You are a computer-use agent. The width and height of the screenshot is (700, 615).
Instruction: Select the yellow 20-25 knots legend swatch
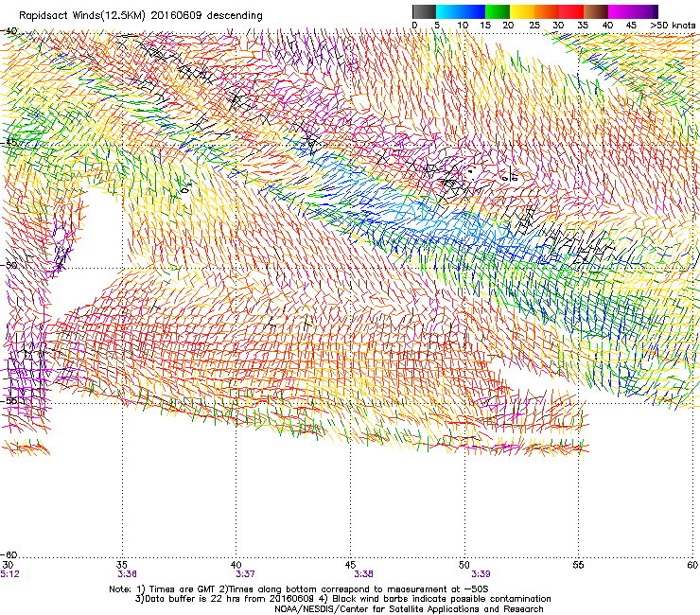tap(522, 11)
